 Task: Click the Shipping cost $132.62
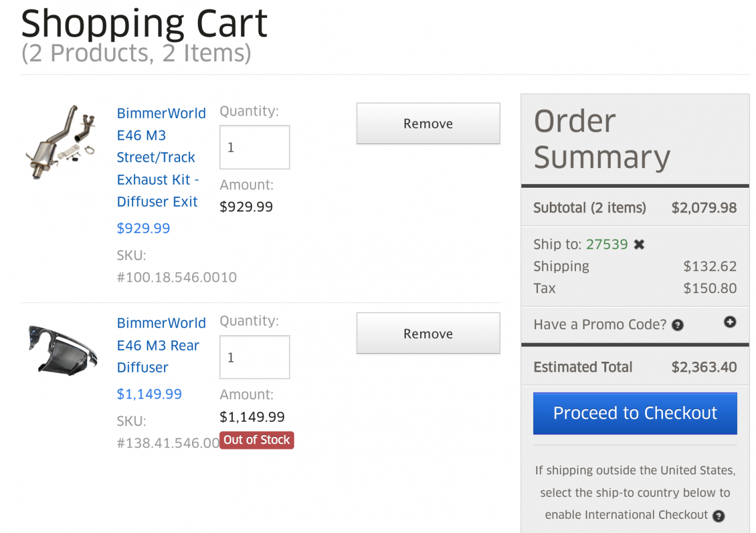710,266
